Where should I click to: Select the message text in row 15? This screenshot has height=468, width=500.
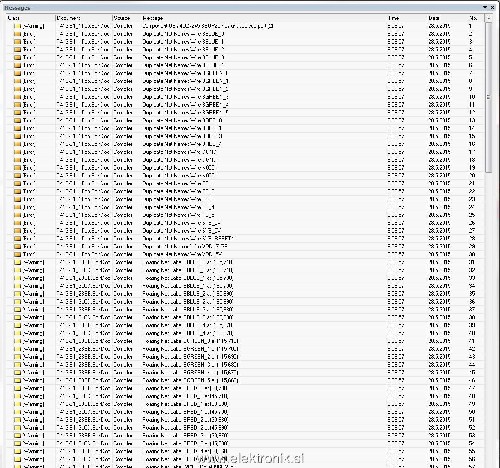tap(182, 136)
